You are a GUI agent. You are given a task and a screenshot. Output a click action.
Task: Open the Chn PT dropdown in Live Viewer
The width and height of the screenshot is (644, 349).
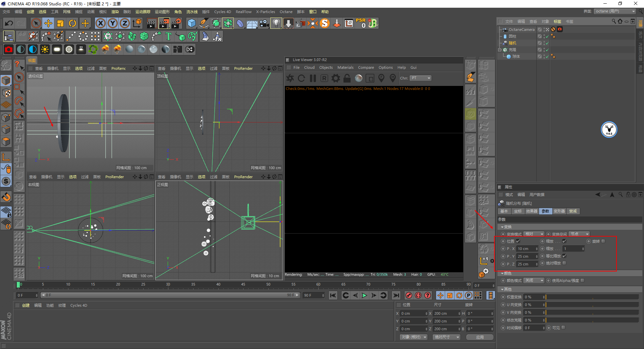(421, 78)
